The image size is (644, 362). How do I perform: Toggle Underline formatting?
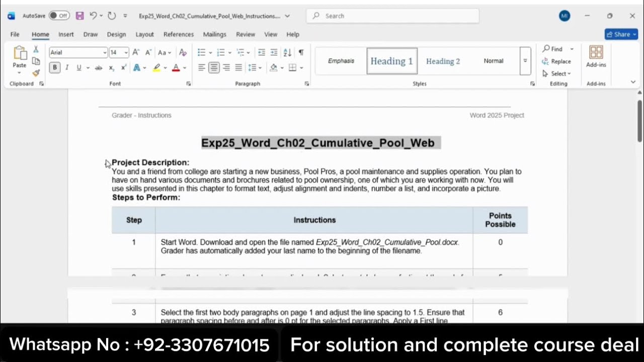pos(79,67)
